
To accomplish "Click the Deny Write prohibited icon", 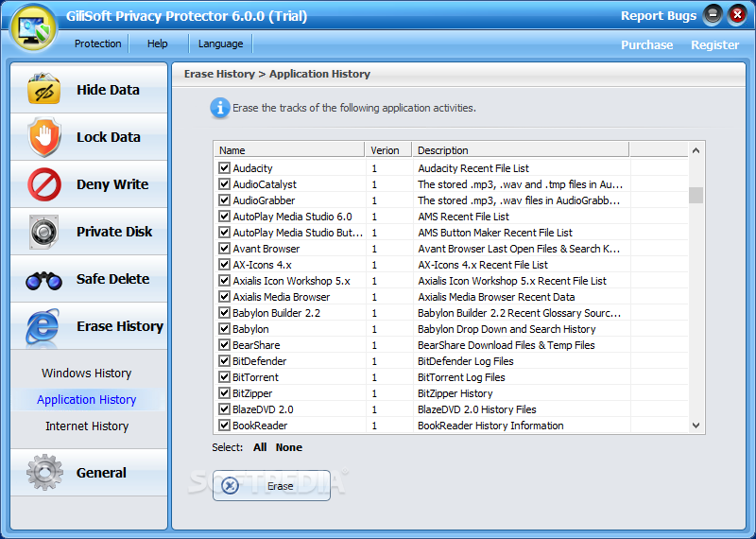I will 44,184.
